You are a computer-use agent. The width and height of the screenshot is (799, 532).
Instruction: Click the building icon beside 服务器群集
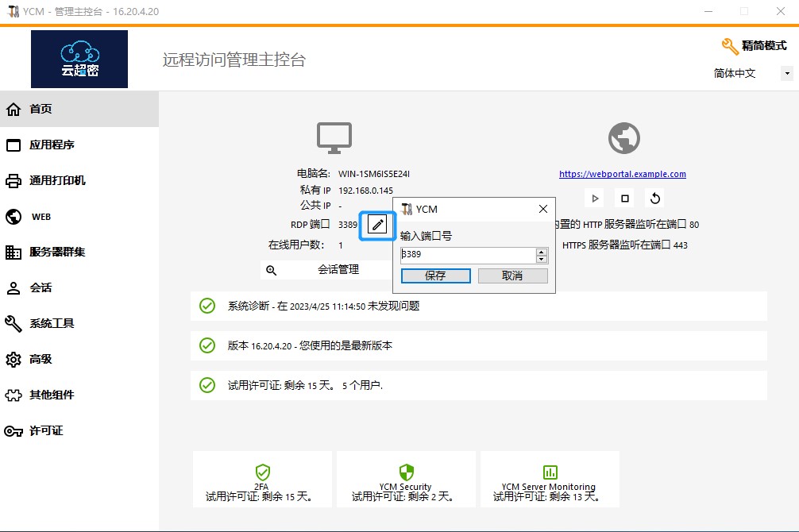coord(14,253)
